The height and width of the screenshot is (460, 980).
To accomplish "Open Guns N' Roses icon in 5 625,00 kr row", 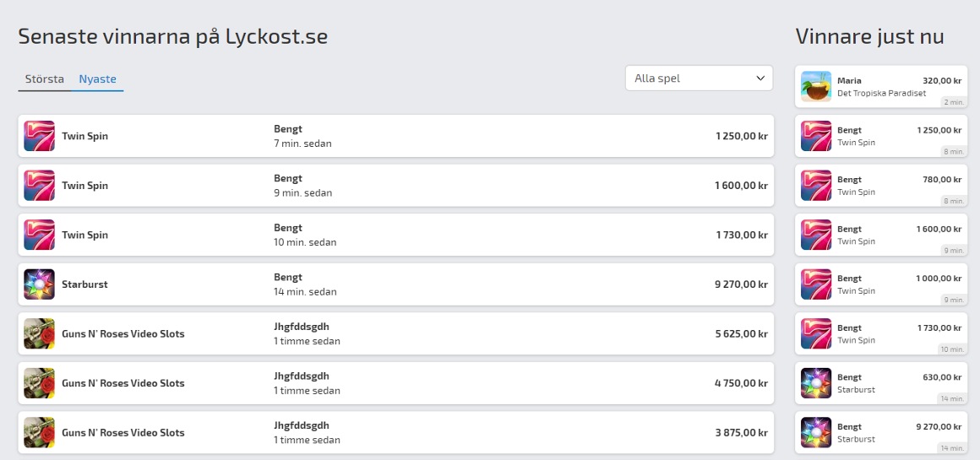I will click(40, 333).
